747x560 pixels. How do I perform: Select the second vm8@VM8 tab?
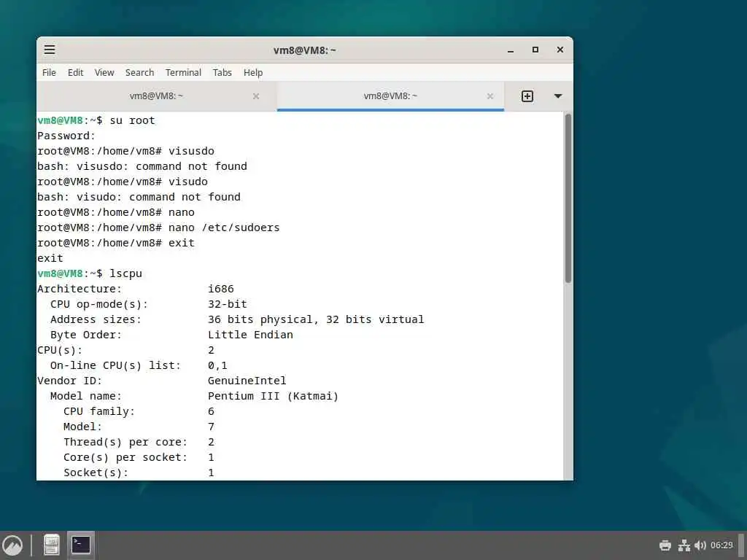coord(390,96)
